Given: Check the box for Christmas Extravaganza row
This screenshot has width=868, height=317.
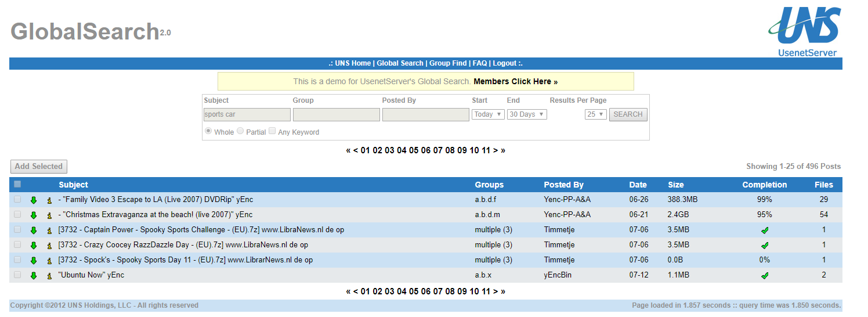Looking at the screenshot, I should point(17,214).
